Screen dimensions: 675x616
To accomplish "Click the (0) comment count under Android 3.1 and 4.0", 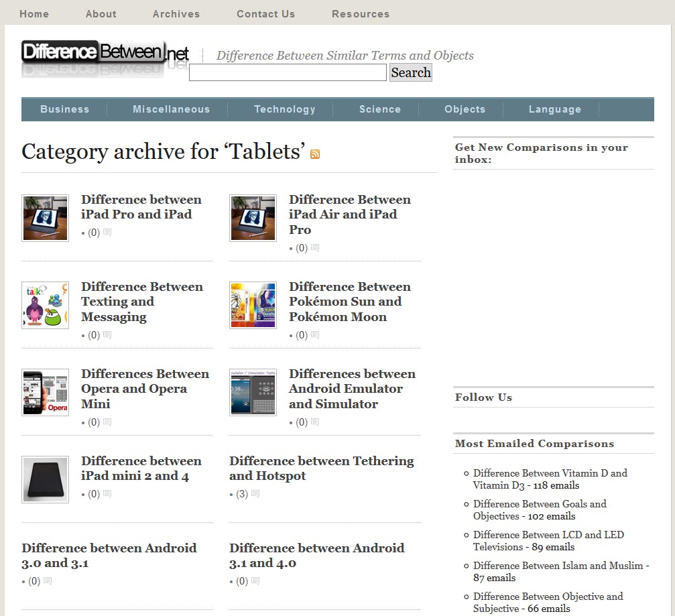I will tap(242, 581).
